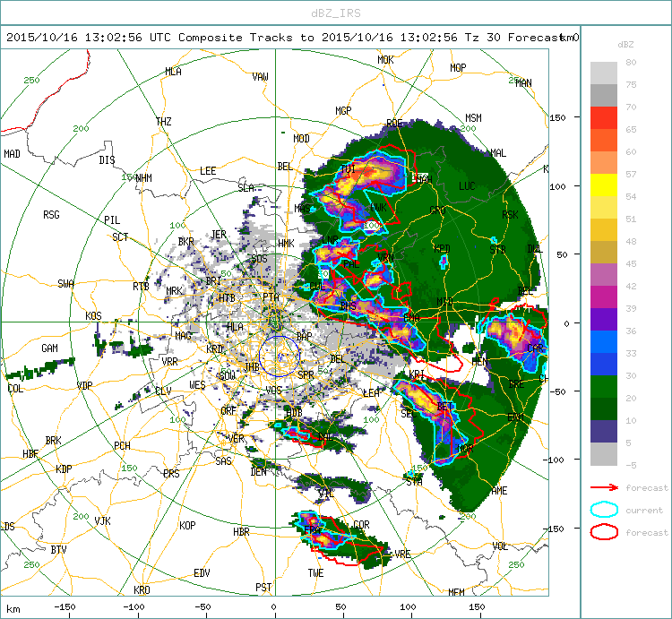
Task: Click the EMA station label
Action: 412,317
